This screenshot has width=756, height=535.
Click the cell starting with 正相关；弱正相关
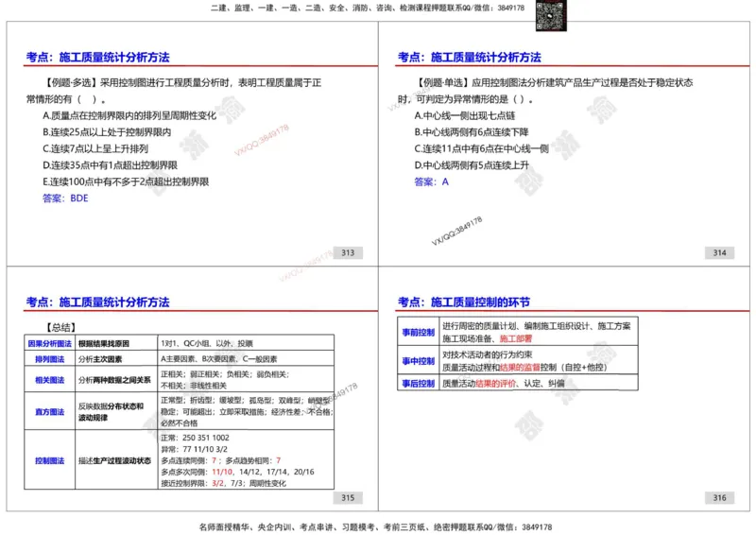pyautogui.click(x=246, y=380)
